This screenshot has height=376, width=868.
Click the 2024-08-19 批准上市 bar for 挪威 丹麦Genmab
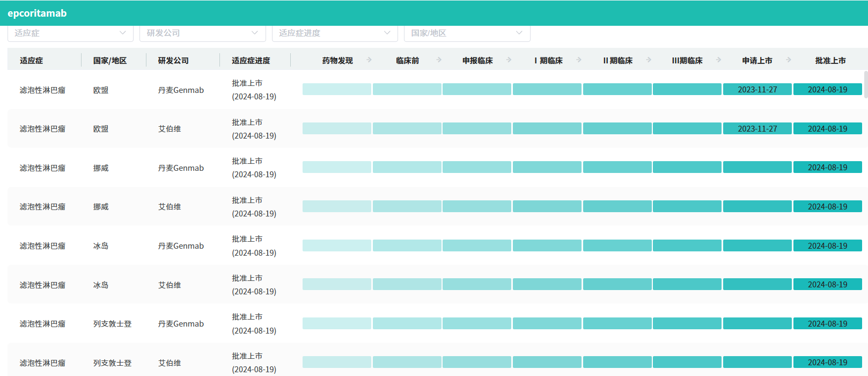[827, 168]
